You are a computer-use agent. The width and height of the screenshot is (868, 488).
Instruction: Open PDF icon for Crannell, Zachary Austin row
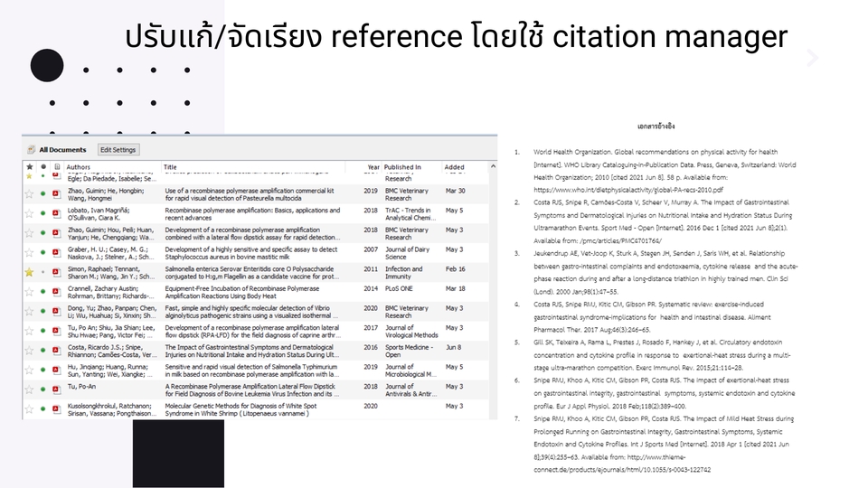(56, 292)
